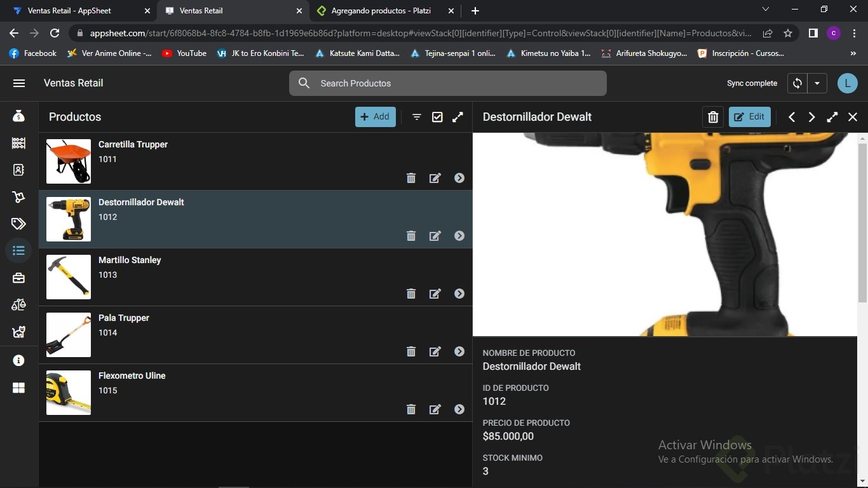Image resolution: width=868 pixels, height=488 pixels.
Task: Open the price tags view in sidebar
Action: pos(18,224)
